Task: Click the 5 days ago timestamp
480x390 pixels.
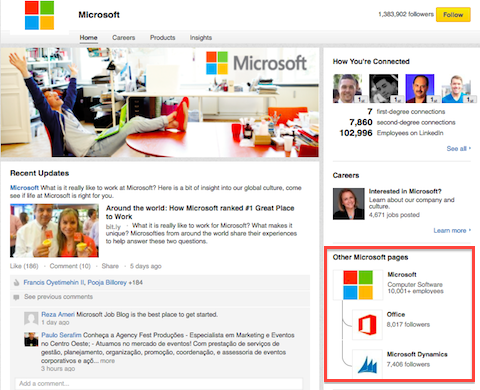Action: pyautogui.click(x=146, y=266)
